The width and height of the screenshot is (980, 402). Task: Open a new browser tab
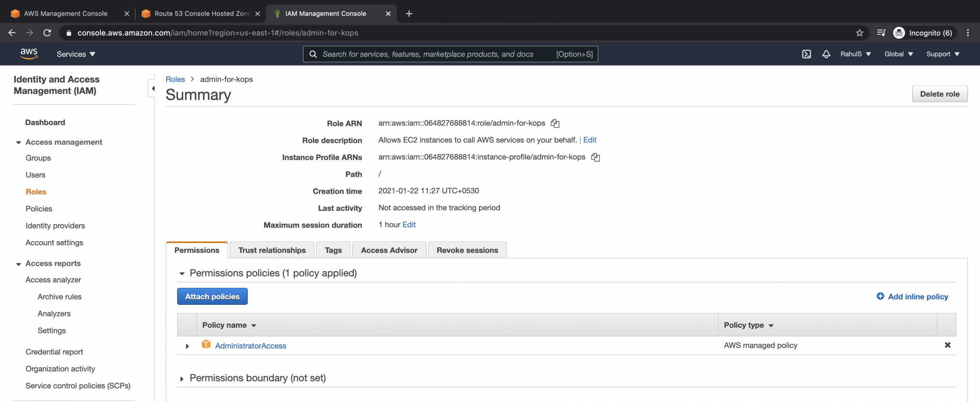click(409, 14)
